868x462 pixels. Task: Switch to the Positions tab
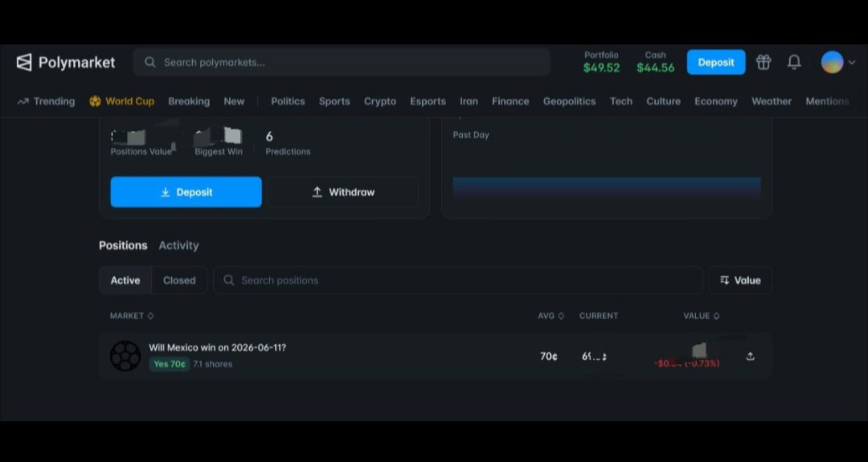click(x=123, y=245)
